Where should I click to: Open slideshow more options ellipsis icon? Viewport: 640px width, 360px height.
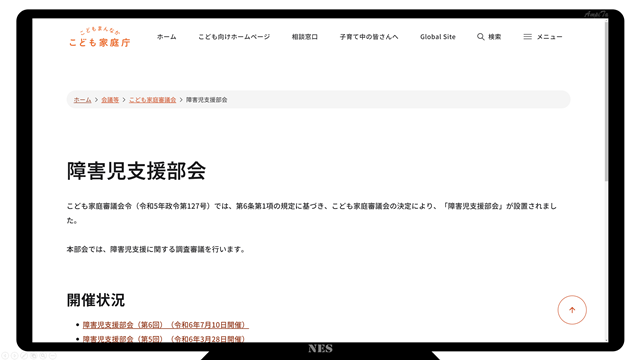53,356
